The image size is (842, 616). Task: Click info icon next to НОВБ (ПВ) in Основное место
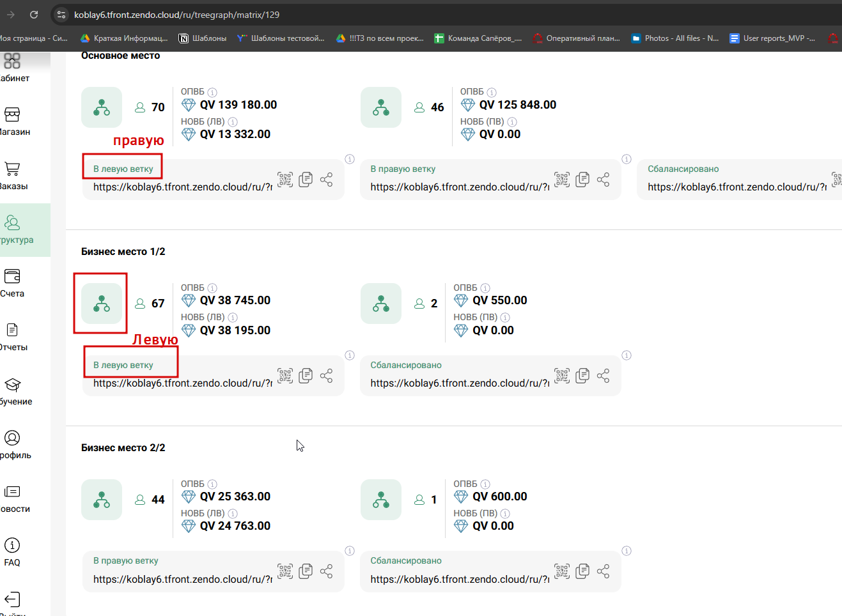[512, 121]
